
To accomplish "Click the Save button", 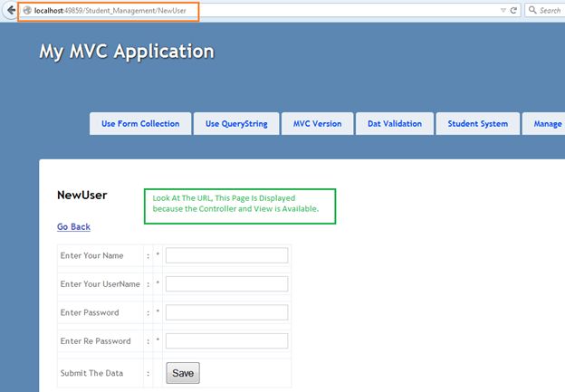I will coord(183,373).
